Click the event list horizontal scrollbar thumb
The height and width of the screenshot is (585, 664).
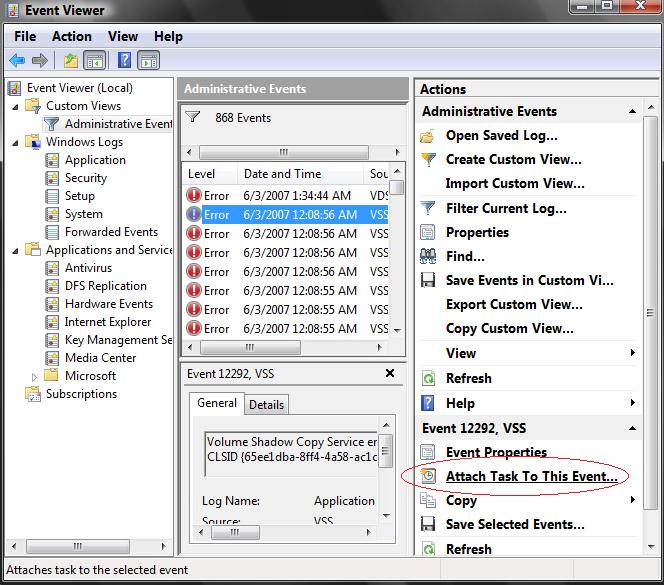tap(250, 347)
